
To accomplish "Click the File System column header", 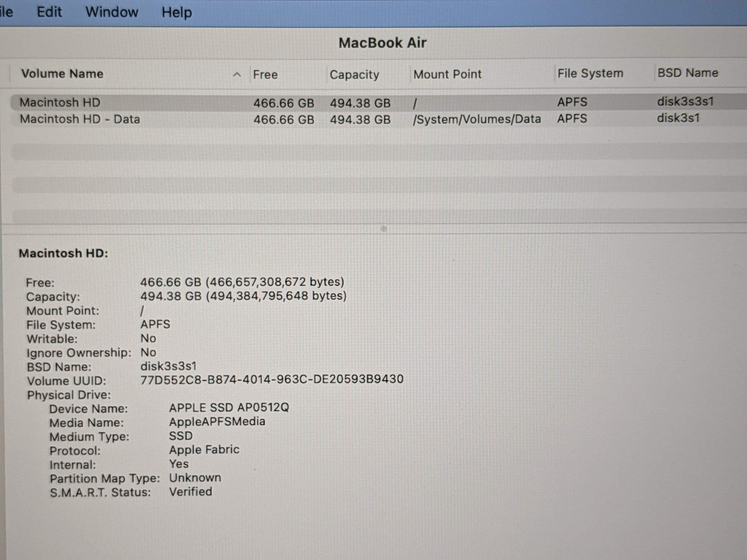I will pos(590,74).
